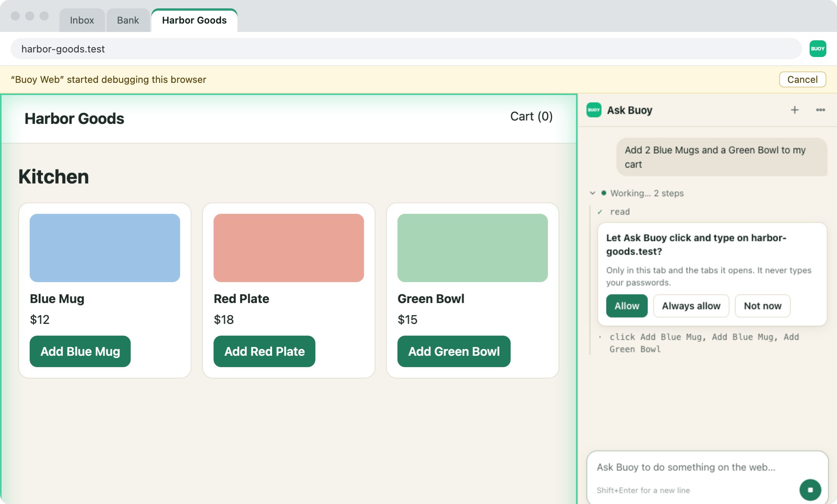
Task: Click the completed read step
Action: point(620,212)
